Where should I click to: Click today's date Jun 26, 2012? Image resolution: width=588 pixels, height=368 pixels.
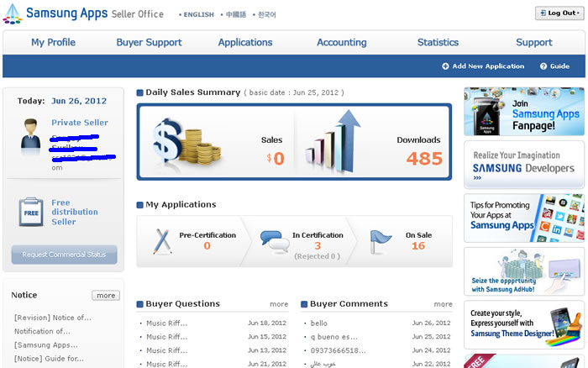(79, 101)
